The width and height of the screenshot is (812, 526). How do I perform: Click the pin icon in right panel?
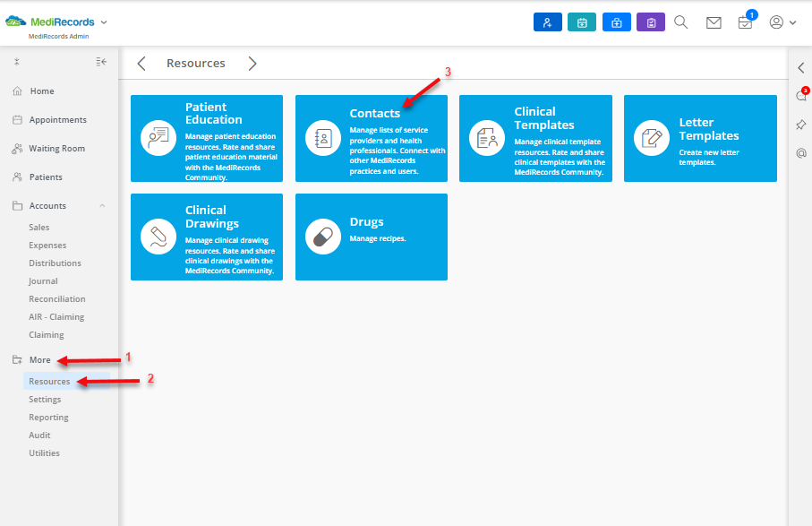pos(801,125)
